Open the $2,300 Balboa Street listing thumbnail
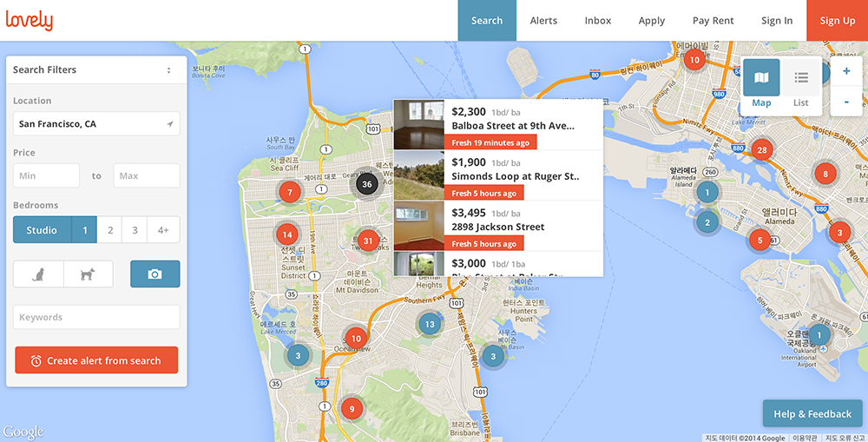The width and height of the screenshot is (868, 442). click(x=419, y=124)
